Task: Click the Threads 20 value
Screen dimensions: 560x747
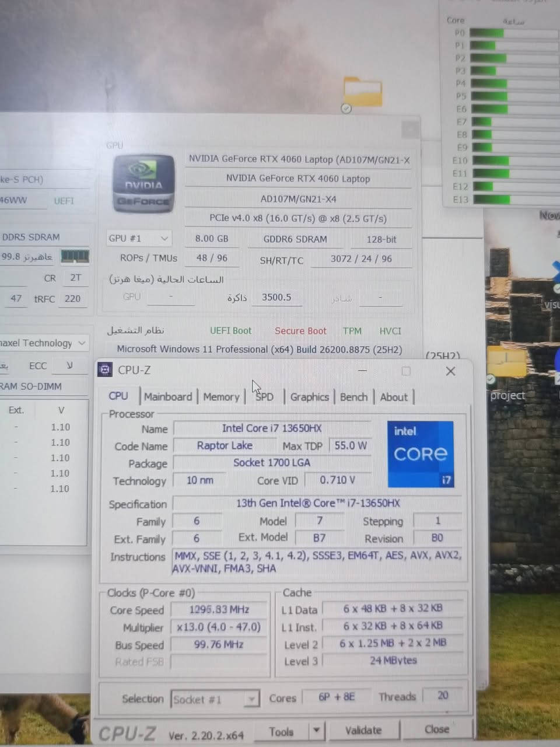Action: pyautogui.click(x=443, y=695)
